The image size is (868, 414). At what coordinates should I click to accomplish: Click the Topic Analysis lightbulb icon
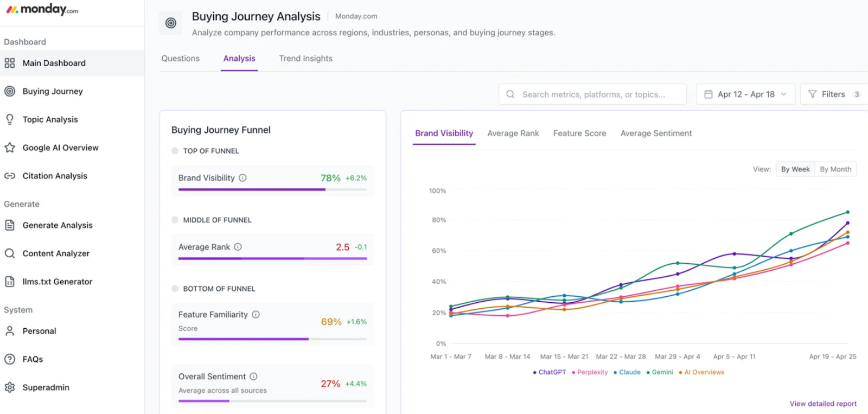tap(10, 119)
